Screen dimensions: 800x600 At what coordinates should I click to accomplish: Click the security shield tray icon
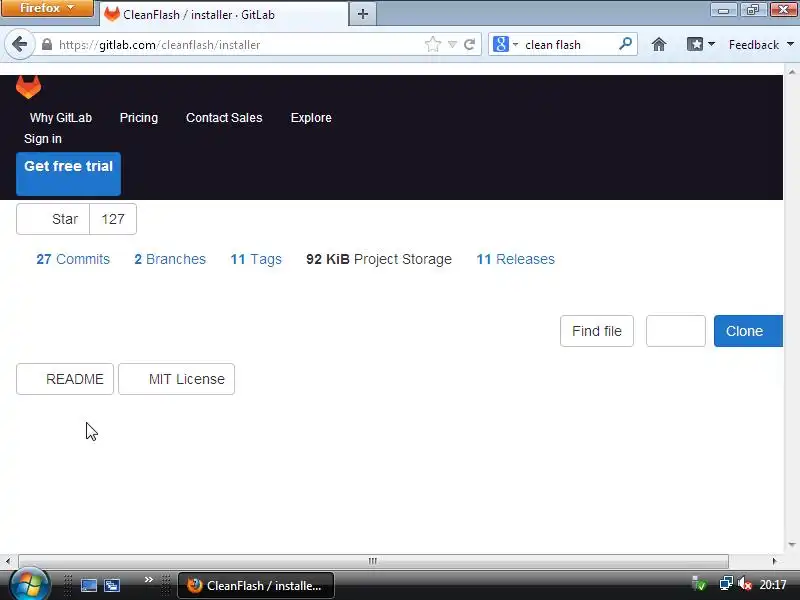(699, 584)
